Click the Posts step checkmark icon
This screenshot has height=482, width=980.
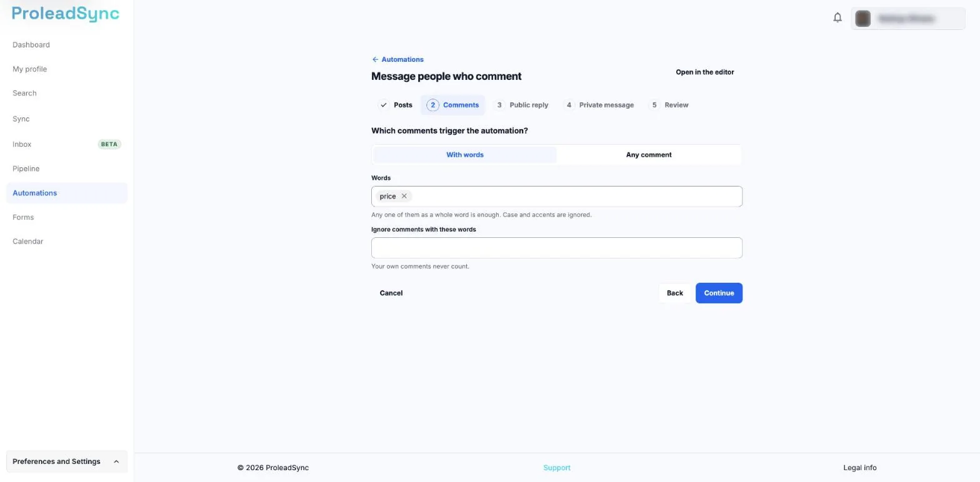384,106
